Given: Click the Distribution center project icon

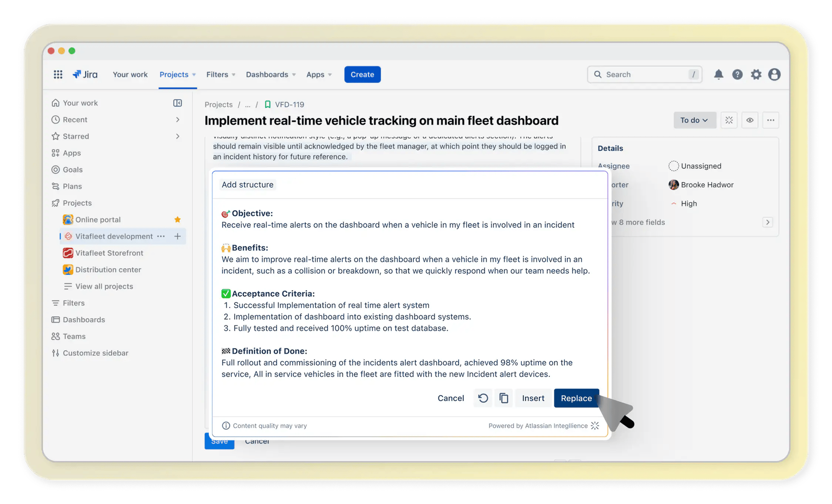Looking at the screenshot, I should (68, 270).
